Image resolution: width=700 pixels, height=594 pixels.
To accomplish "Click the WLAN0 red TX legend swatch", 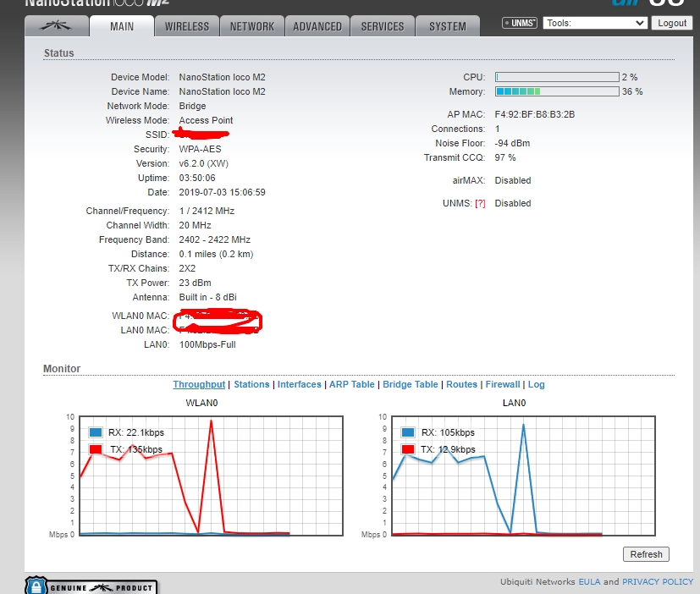I will (x=96, y=449).
